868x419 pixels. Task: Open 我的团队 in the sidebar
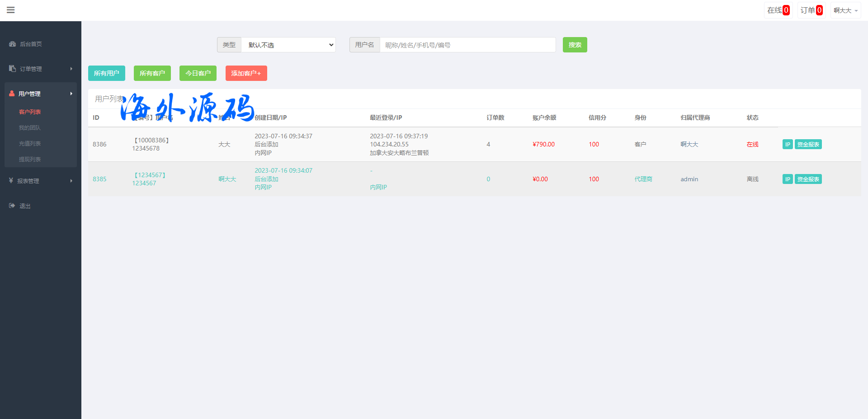click(x=30, y=128)
